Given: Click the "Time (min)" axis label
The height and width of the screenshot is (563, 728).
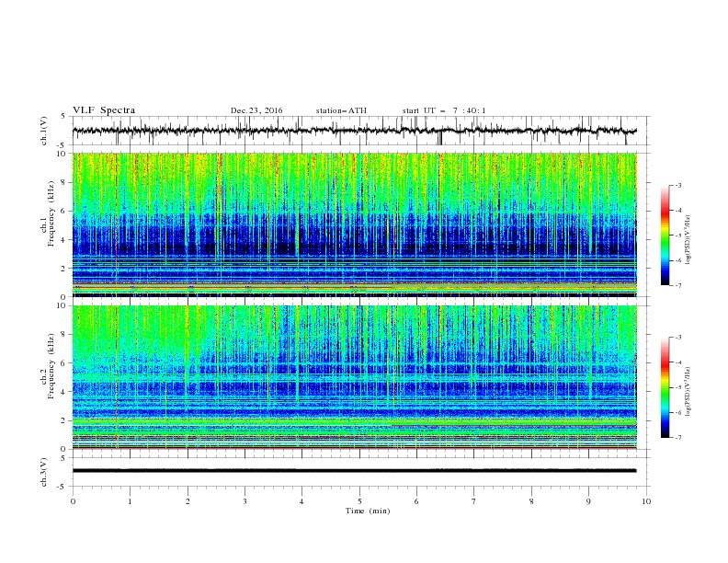Looking at the screenshot, I should (368, 511).
